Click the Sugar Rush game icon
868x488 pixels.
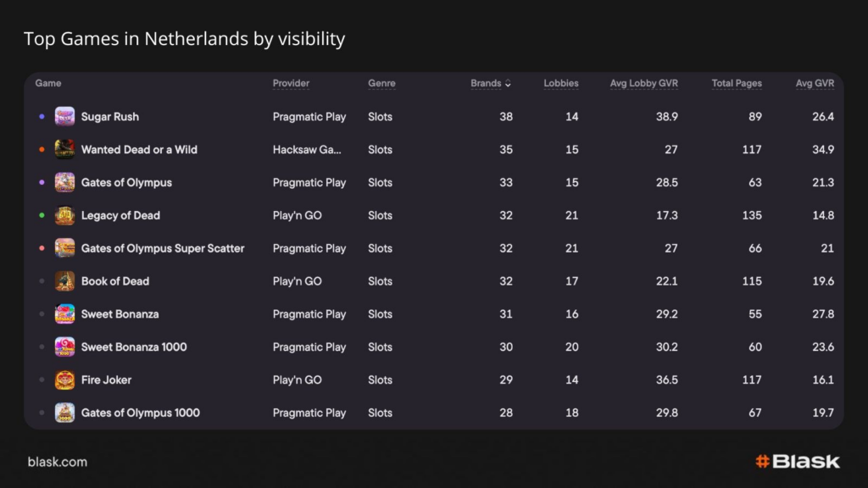[x=65, y=117]
